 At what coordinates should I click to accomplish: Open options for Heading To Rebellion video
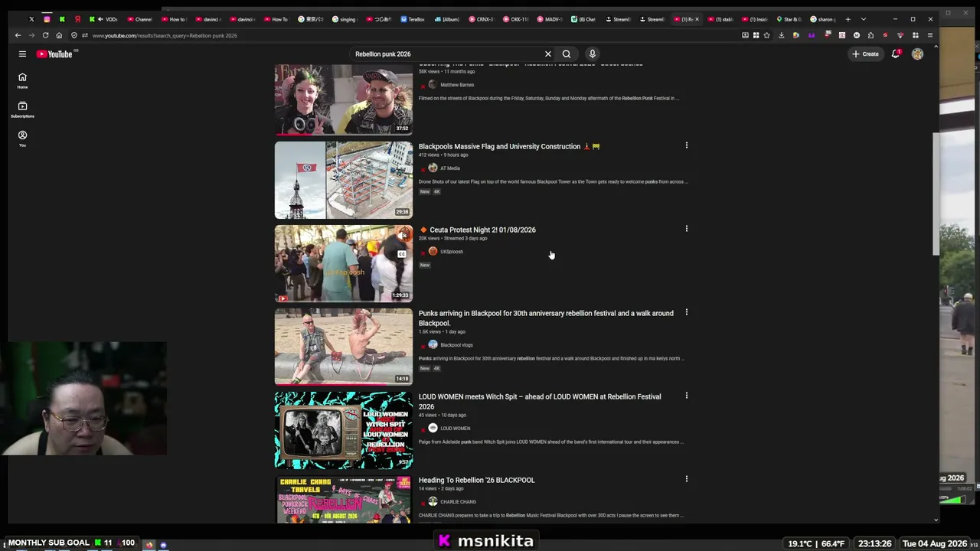686,479
